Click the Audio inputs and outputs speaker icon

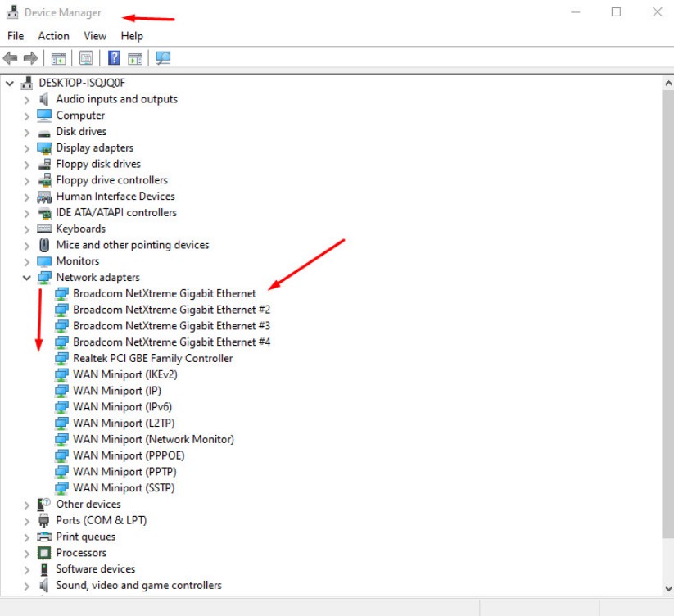pyautogui.click(x=44, y=99)
